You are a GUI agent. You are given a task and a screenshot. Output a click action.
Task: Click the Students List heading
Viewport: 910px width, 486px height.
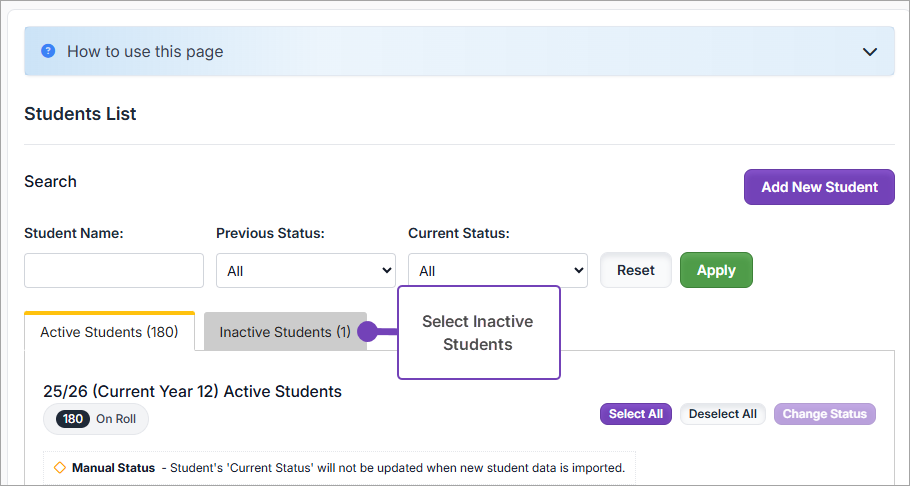pos(80,114)
